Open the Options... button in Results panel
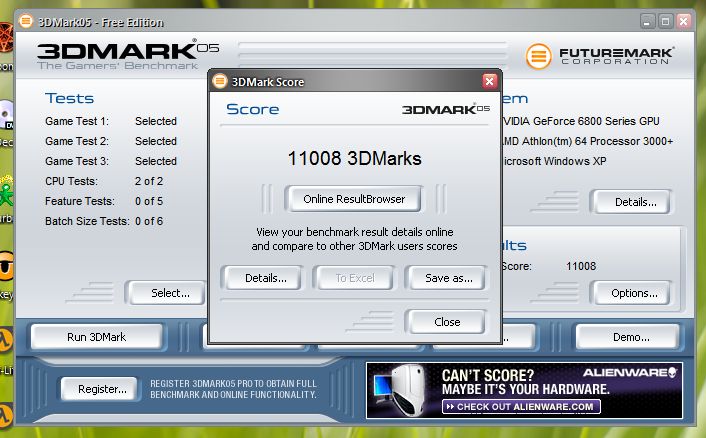Viewport: 706px width, 438px height. coord(634,293)
